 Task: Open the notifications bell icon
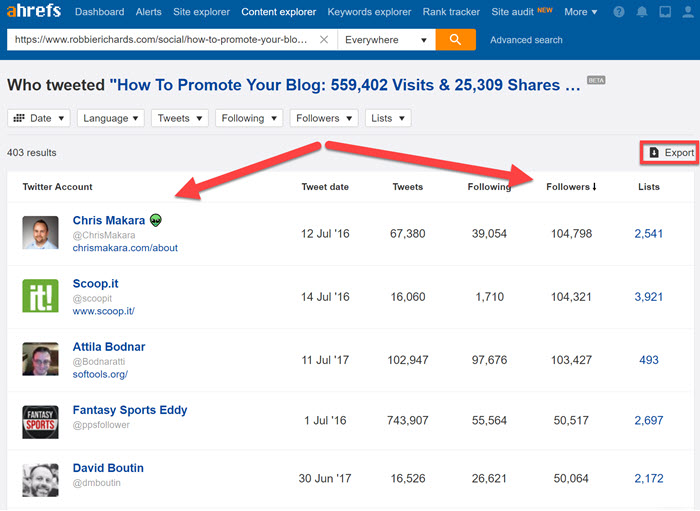tap(642, 13)
